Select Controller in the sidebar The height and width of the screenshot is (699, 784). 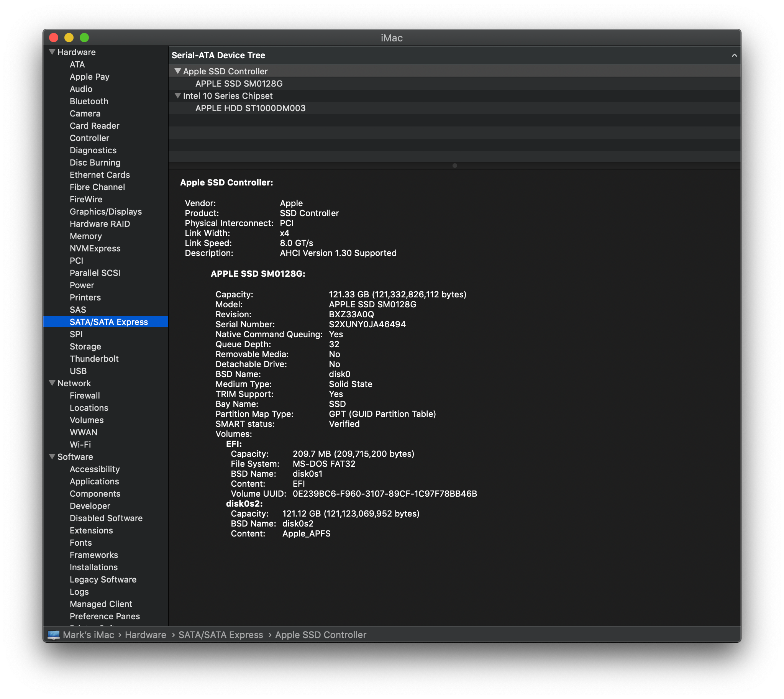click(x=89, y=138)
